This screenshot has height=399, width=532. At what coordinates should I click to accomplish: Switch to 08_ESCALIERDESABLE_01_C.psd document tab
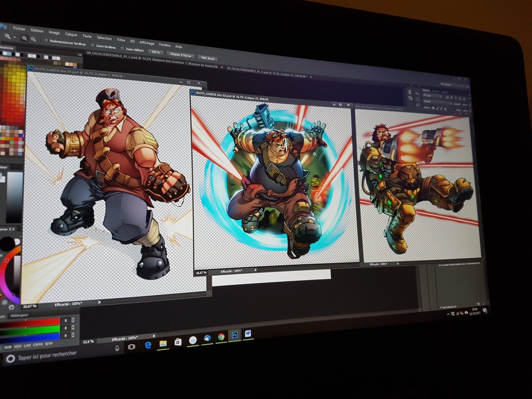[x=152, y=59]
